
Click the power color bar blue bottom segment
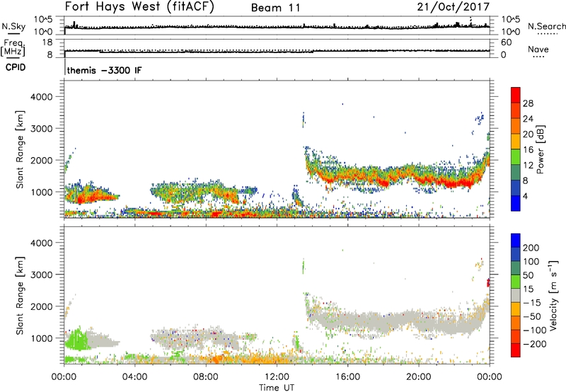(516, 203)
